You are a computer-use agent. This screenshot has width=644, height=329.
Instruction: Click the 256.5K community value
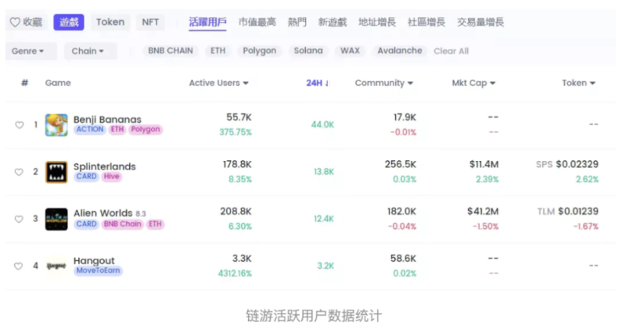coord(401,164)
